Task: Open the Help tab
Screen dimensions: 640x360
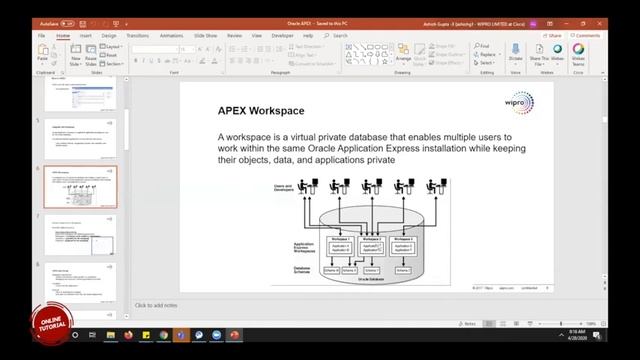Action: tap(308, 36)
